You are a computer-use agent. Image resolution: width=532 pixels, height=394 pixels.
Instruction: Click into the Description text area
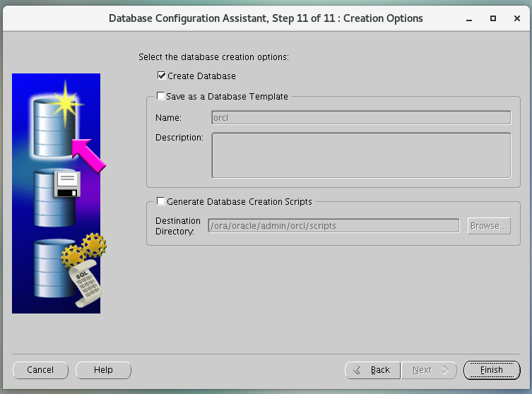pos(361,155)
